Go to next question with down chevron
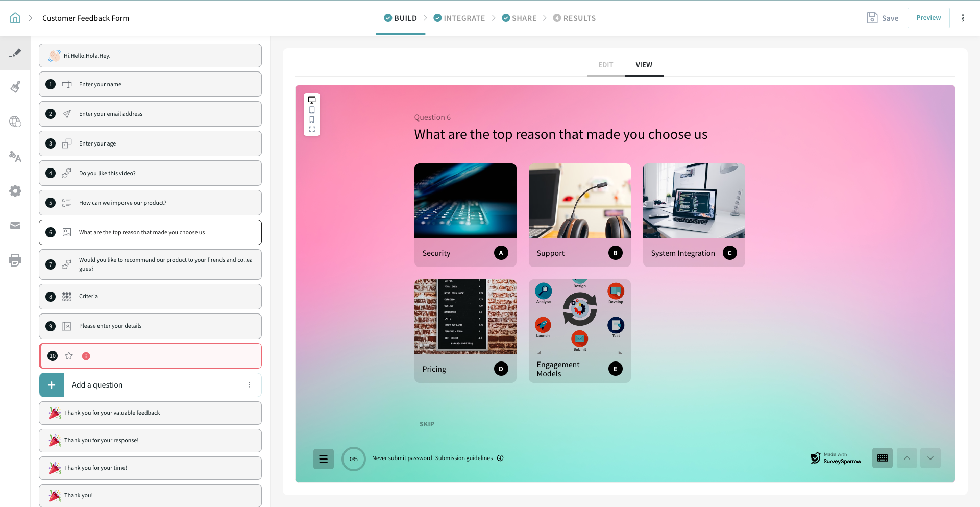This screenshot has width=980, height=507. pos(930,458)
